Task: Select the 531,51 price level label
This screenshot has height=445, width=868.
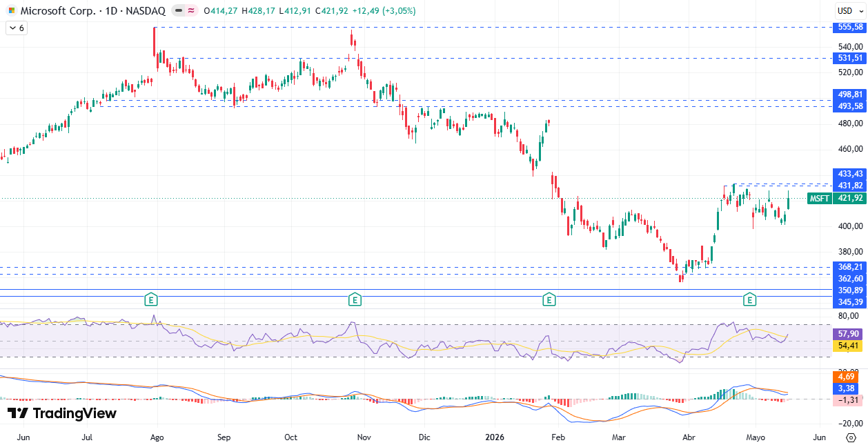Action: 850,58
